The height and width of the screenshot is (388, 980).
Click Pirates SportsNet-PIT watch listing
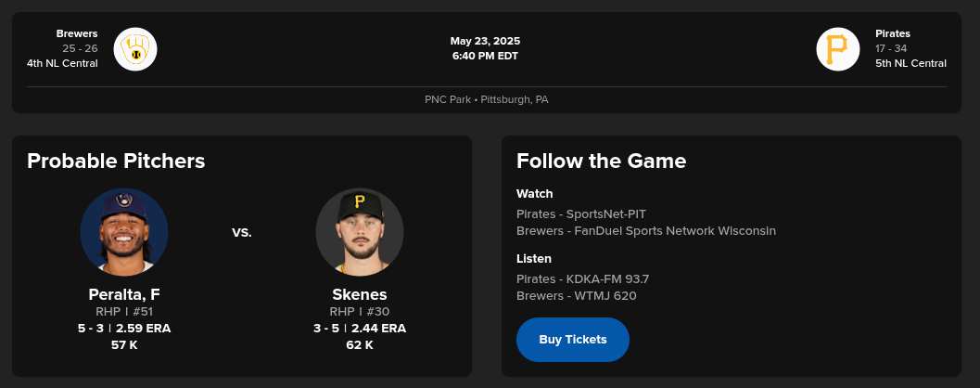(580, 213)
